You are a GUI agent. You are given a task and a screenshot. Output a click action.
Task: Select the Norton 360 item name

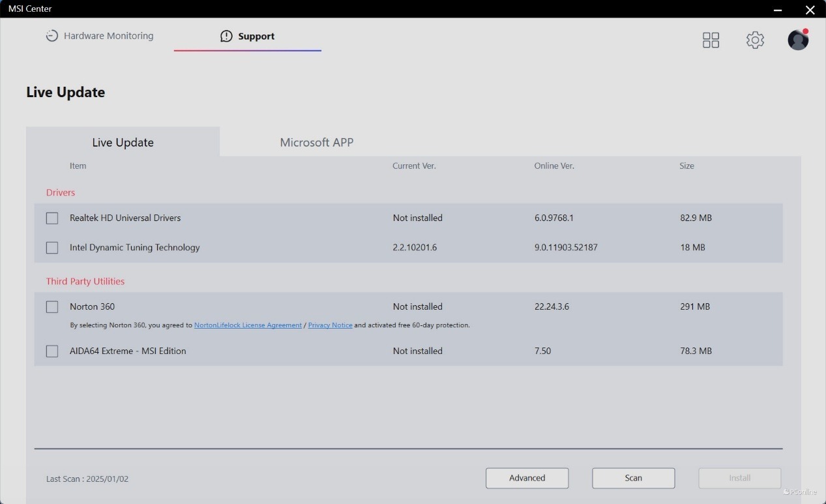(x=92, y=306)
